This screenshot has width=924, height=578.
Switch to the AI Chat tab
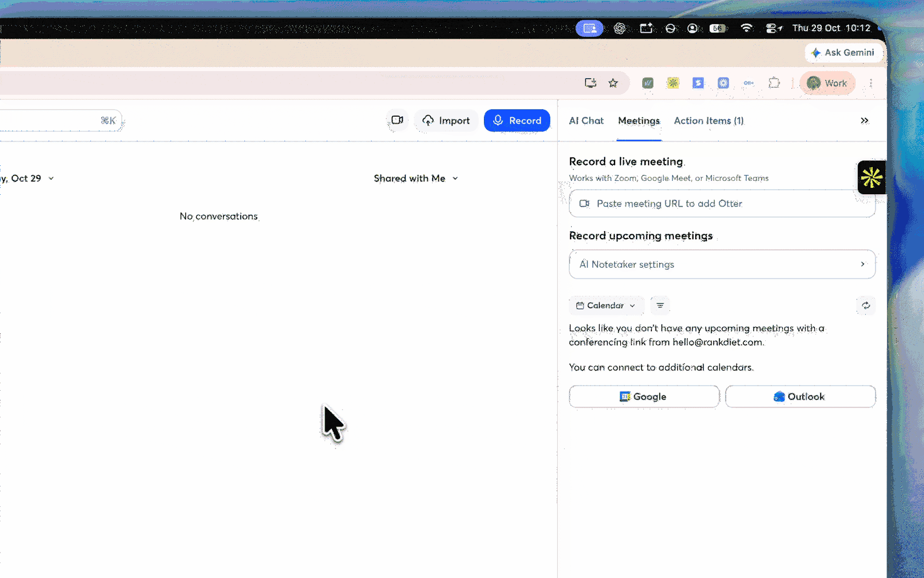pyautogui.click(x=586, y=120)
